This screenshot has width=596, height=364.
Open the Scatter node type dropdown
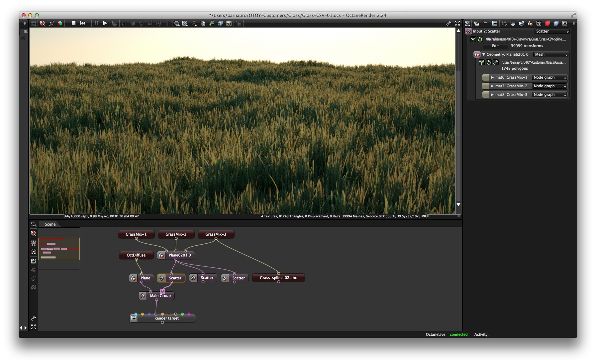tap(552, 31)
